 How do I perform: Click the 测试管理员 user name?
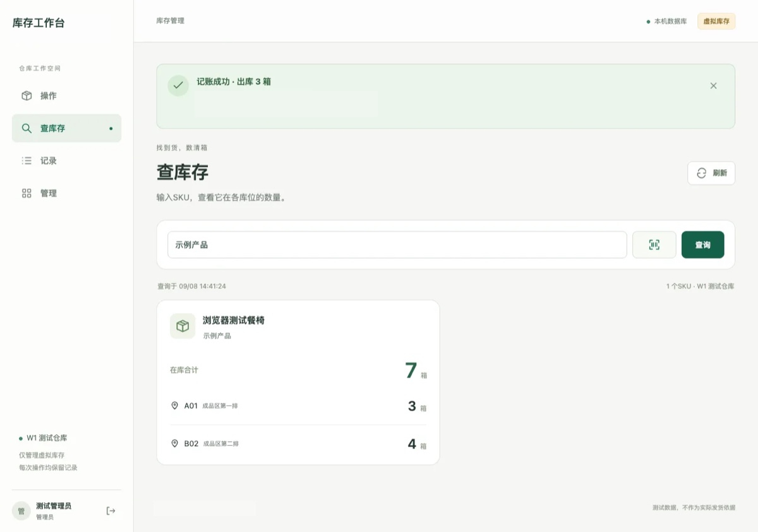(54, 506)
